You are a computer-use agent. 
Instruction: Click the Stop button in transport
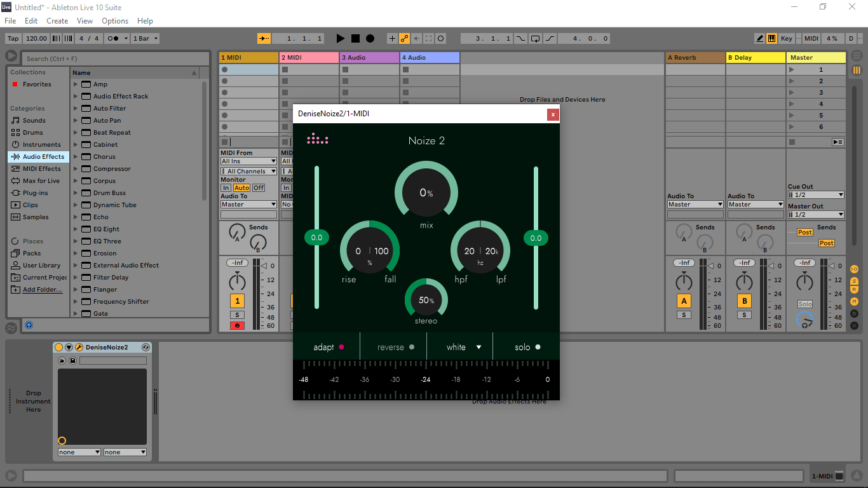[355, 39]
